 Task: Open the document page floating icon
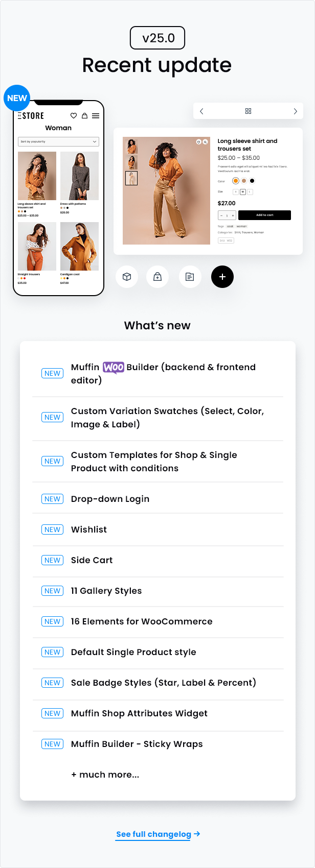[x=190, y=277]
